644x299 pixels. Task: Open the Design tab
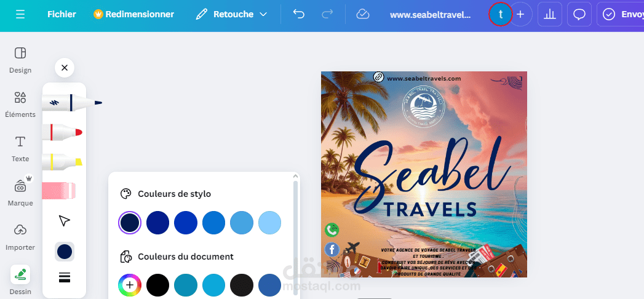point(20,60)
